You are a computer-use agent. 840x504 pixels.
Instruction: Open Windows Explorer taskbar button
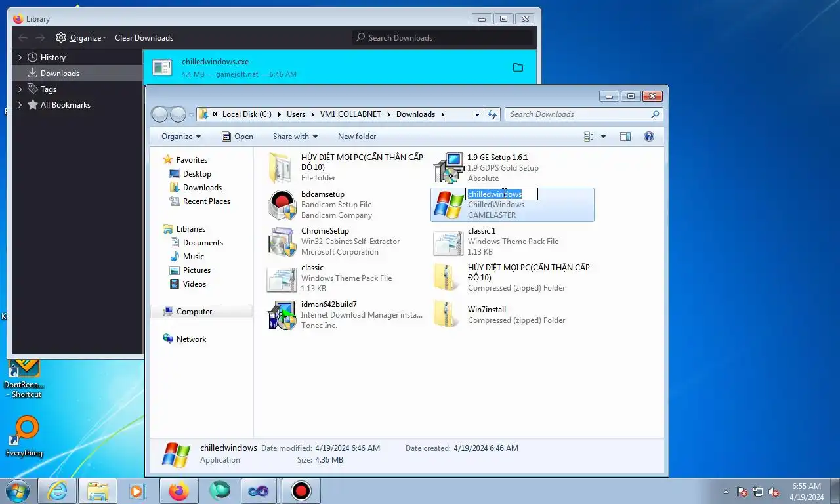[98, 491]
